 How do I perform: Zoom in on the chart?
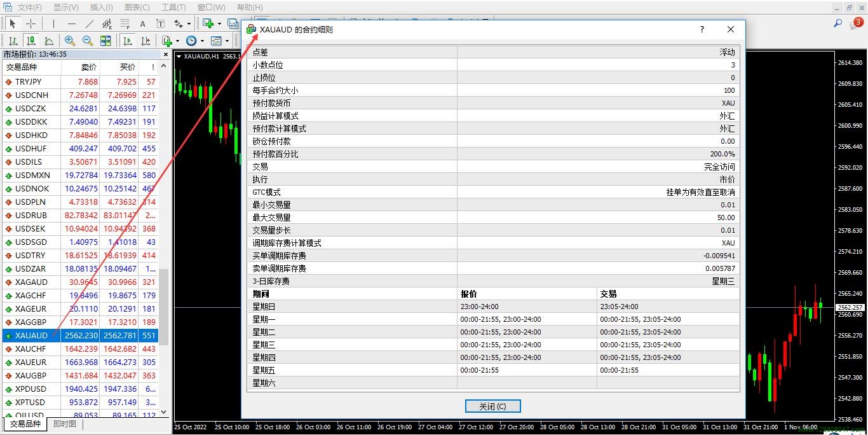pos(70,41)
